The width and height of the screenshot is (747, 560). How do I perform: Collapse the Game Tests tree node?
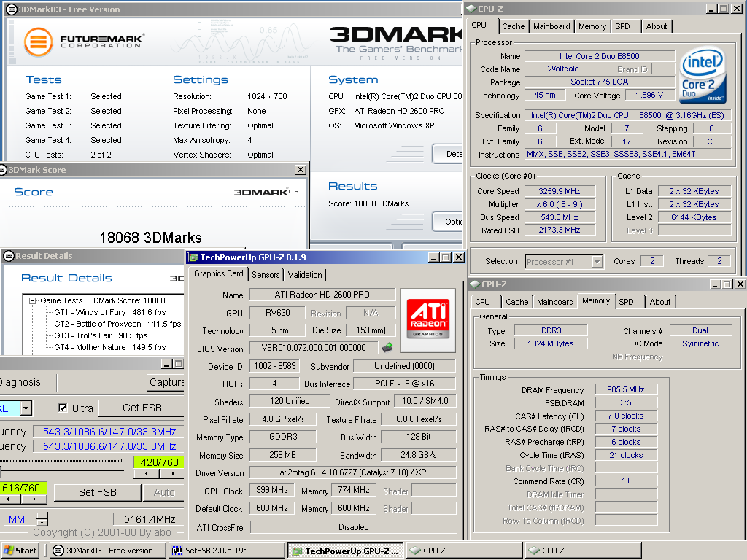[x=32, y=300]
